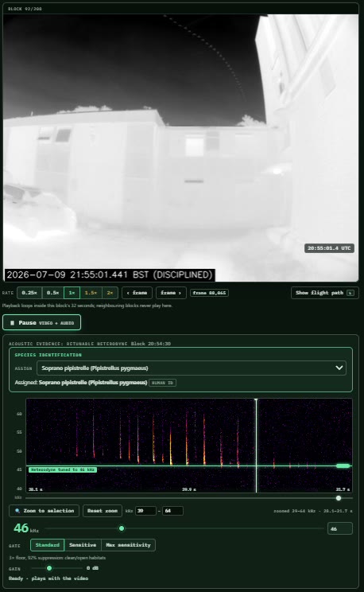Step forward one frame
The width and height of the screenshot is (364, 592).
pos(171,293)
